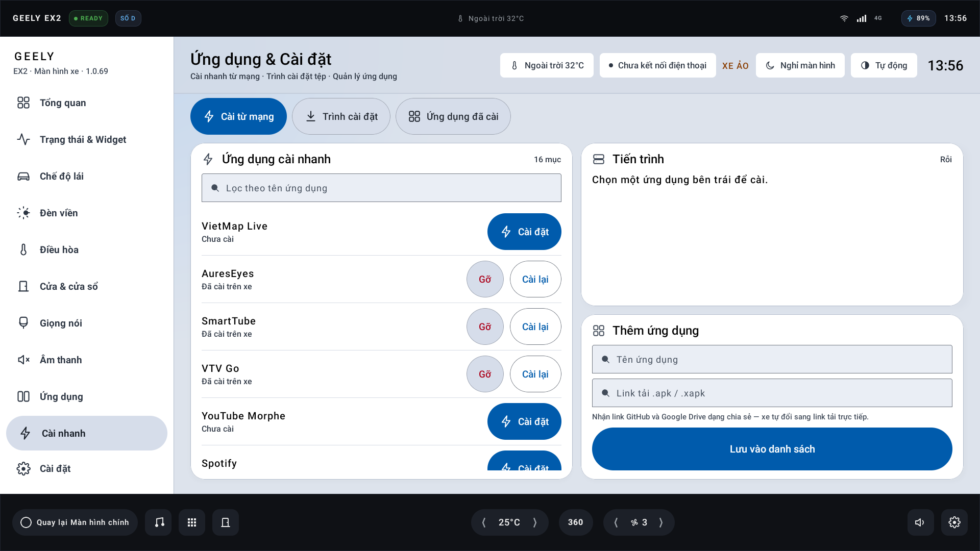980x551 pixels.
Task: Select Cài nhanh sidebar item
Action: [87, 433]
